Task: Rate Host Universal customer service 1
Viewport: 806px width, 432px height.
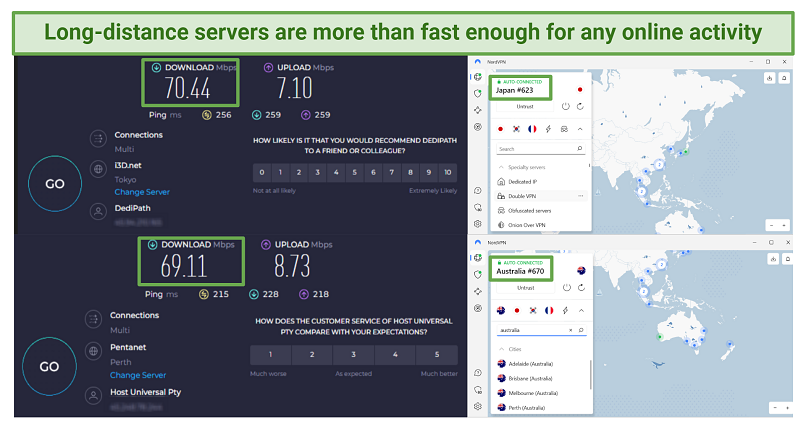Action: tap(270, 354)
